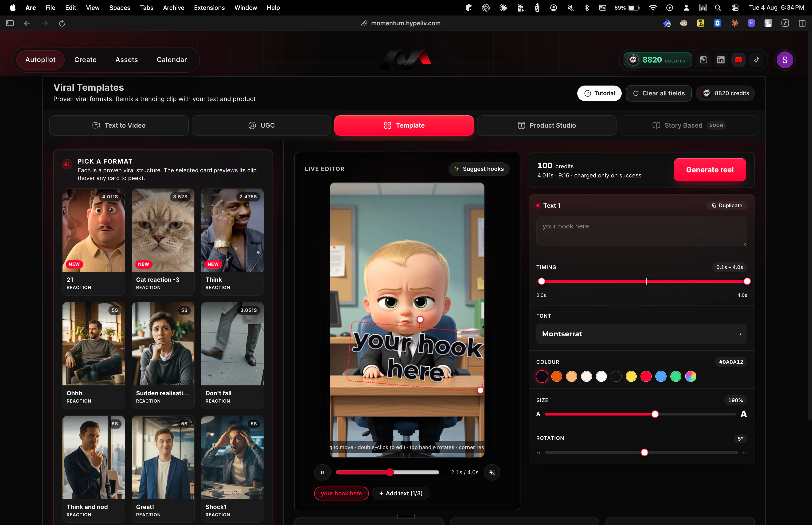Screen dimensions: 812x525
Task: Select the Think reaction template card
Action: 232,242
